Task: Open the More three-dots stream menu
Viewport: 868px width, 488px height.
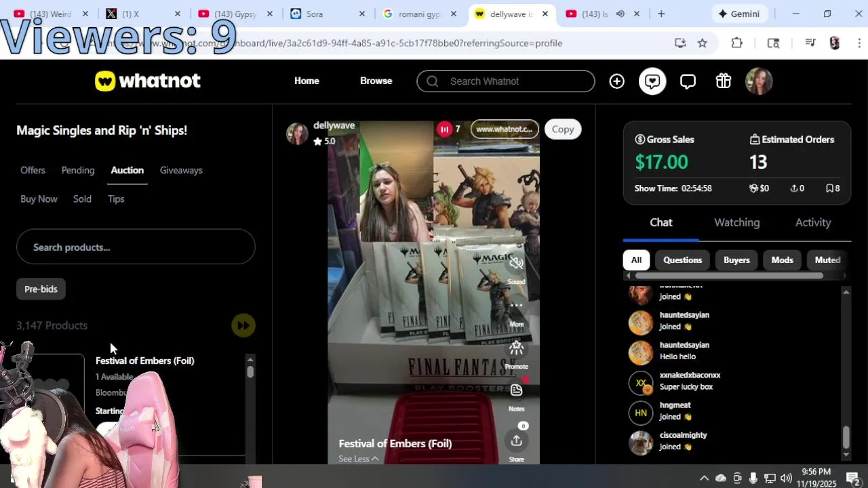Action: pyautogui.click(x=516, y=306)
